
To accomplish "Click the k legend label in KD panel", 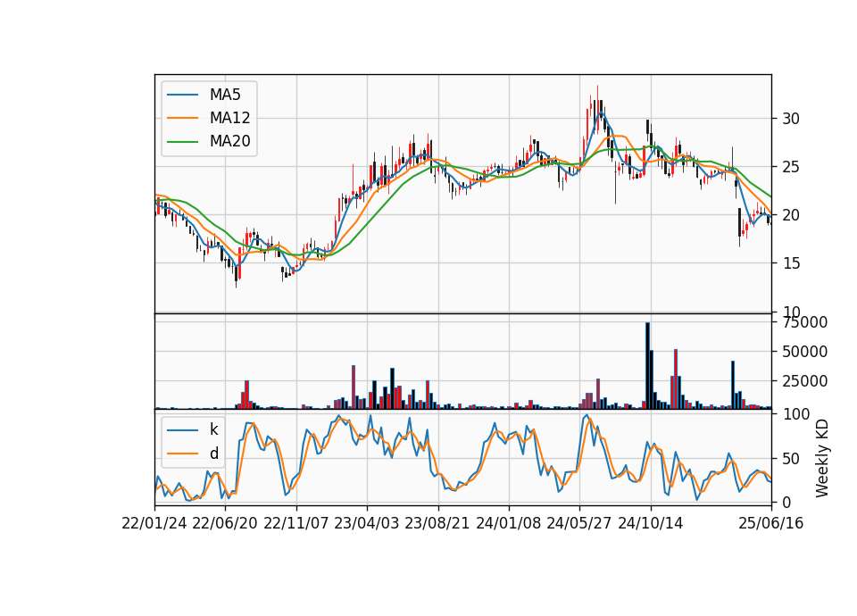I will (213, 429).
